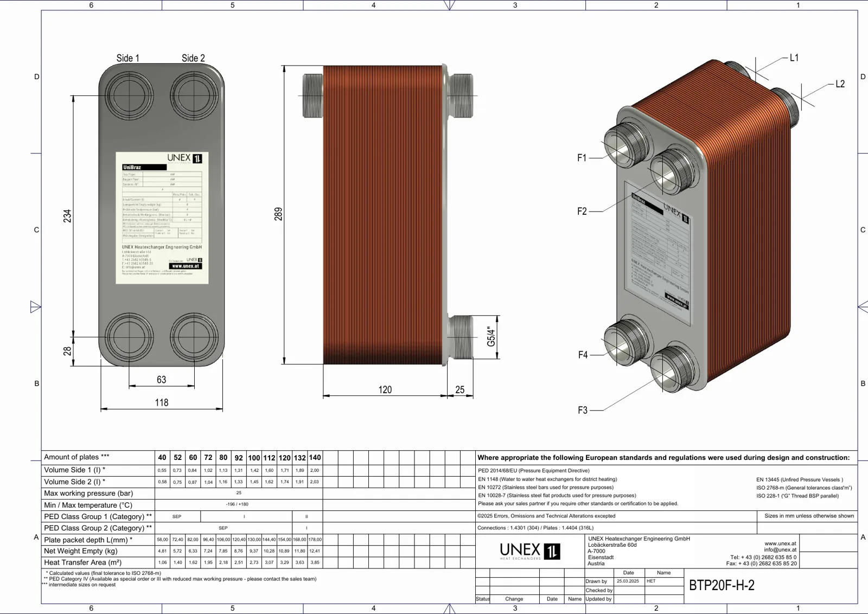Click the 178,00 plate packet depth value
The width and height of the screenshot is (868, 614).
click(315, 540)
